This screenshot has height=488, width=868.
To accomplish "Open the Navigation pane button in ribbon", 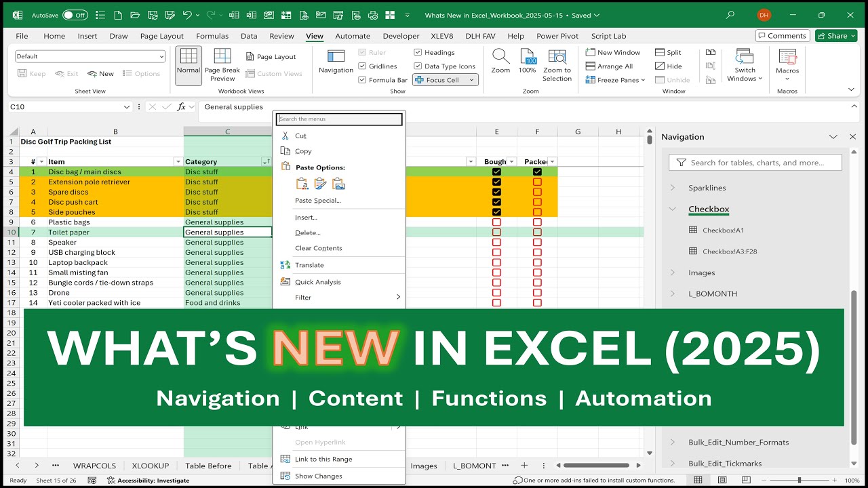I will (x=336, y=62).
